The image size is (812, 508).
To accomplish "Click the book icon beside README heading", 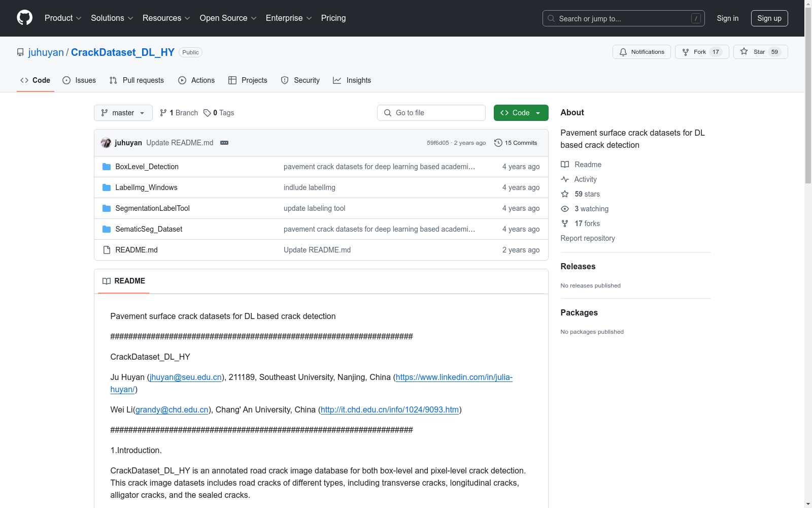I will click(x=107, y=281).
